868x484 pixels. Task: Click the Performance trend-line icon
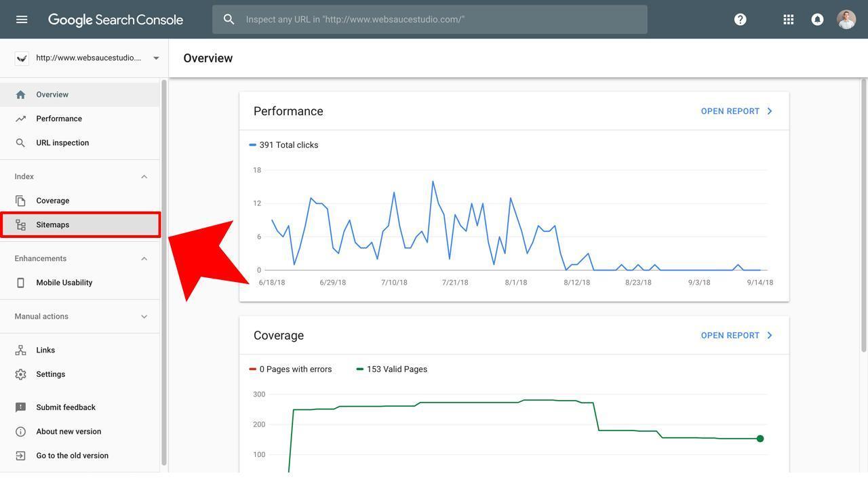click(20, 119)
